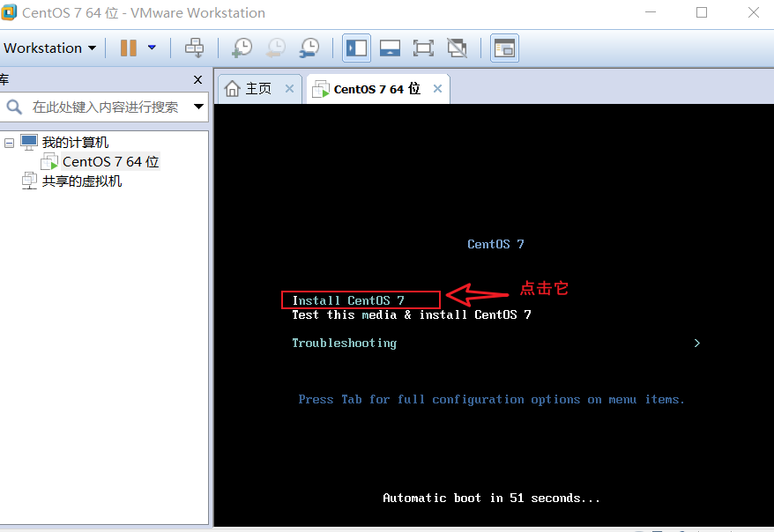Select CentOS 7 64 位 in the library tree
This screenshot has height=532, width=774.
110,162
